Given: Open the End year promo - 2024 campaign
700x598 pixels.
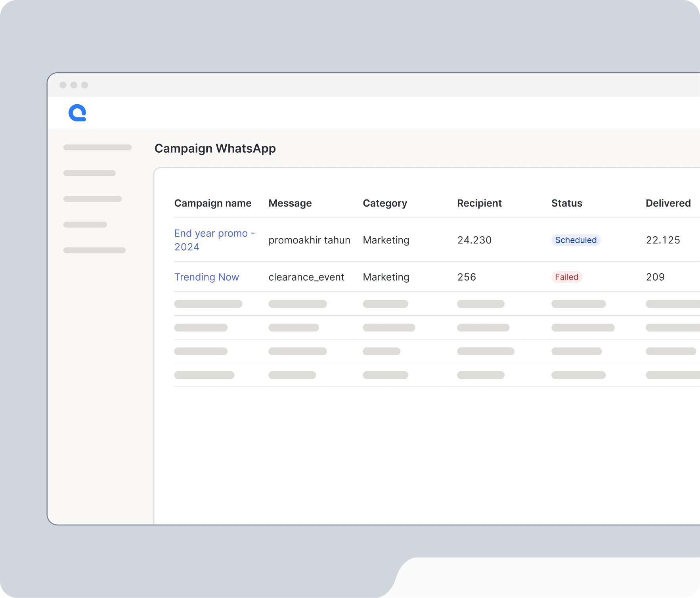Looking at the screenshot, I should [x=214, y=240].
